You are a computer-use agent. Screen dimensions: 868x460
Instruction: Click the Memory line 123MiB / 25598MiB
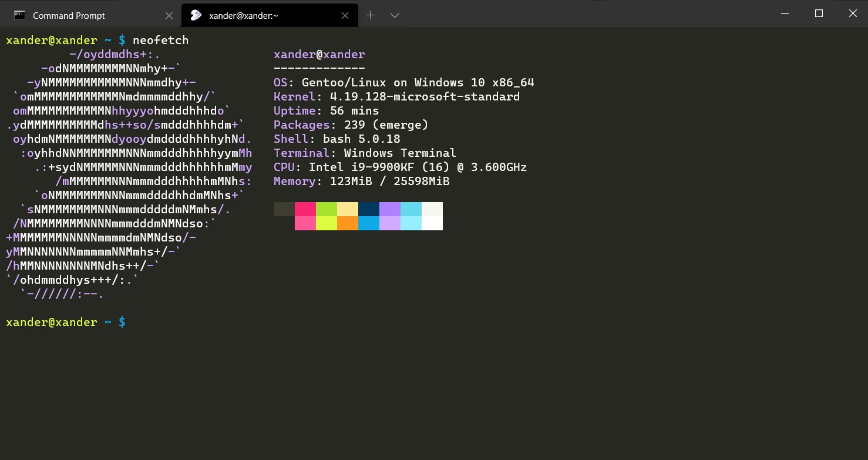coord(362,182)
